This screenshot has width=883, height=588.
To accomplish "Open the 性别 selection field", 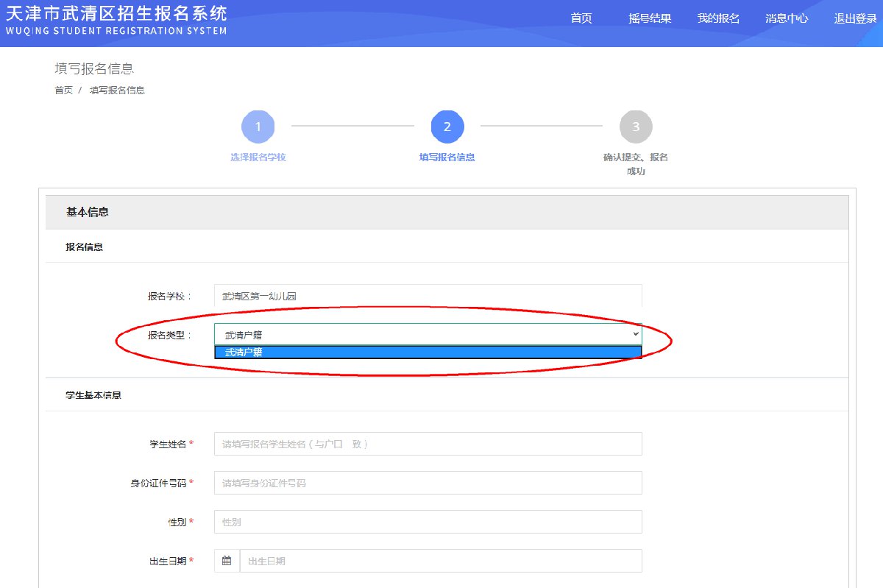I will pyautogui.click(x=428, y=522).
